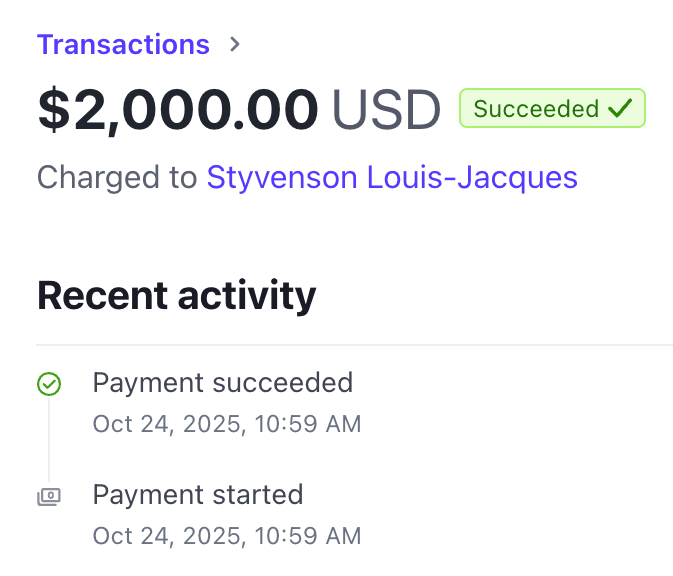This screenshot has height=576, width=673.
Task: Click the Payment started cash icon
Action: (49, 496)
